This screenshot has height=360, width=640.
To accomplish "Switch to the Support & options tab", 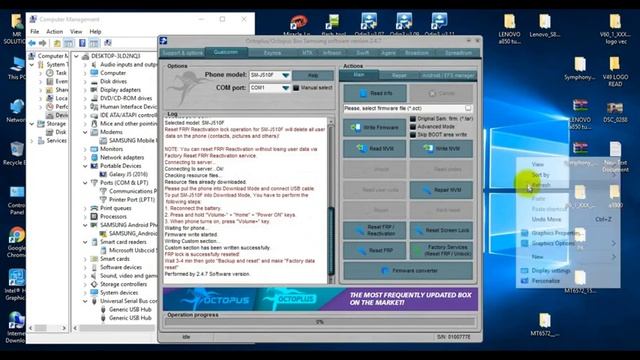I will click(x=182, y=53).
